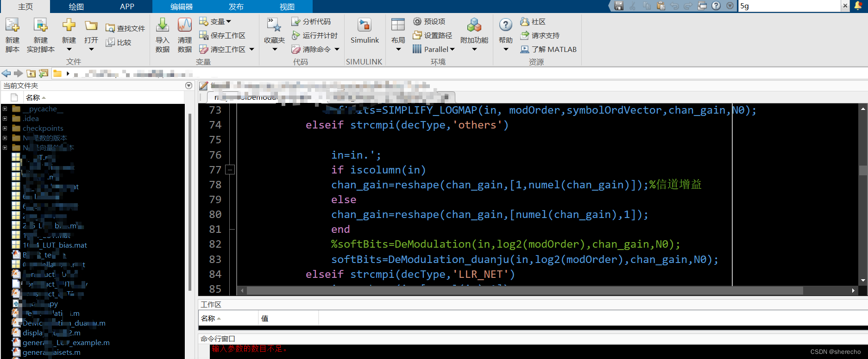This screenshot has height=359, width=868.
Task: Open the Help (帮助) dropdown arrow
Action: pos(506,49)
